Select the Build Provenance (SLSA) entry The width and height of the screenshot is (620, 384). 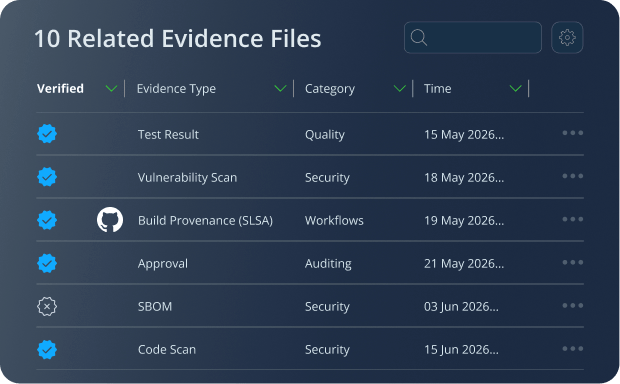tap(205, 221)
